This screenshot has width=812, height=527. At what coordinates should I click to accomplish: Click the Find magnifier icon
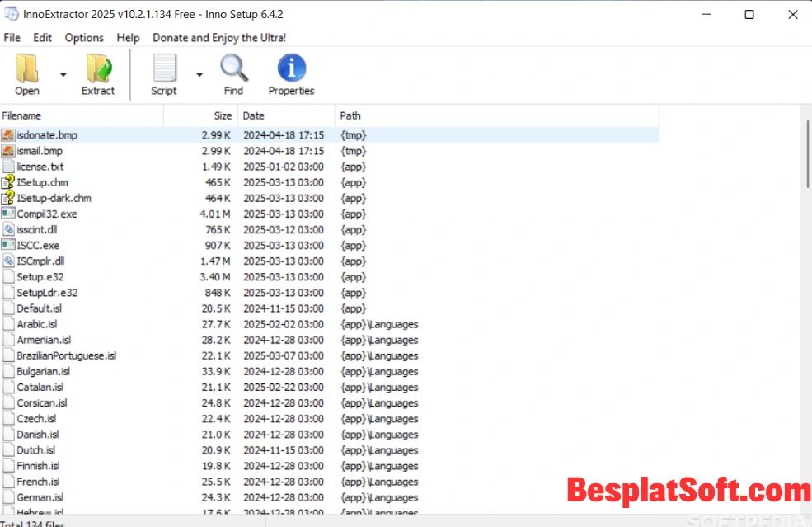(233, 68)
